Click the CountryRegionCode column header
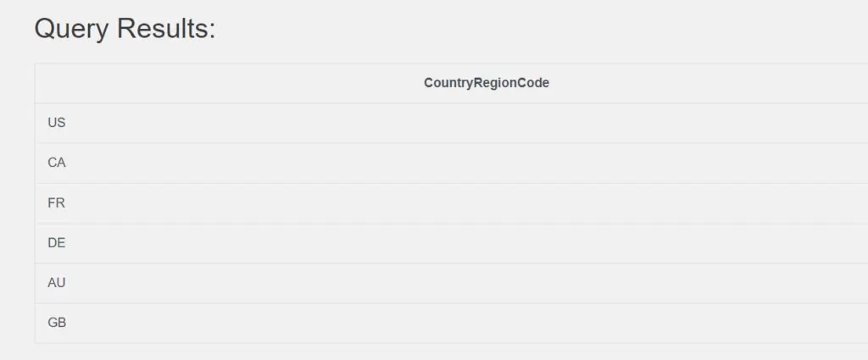Image resolution: width=868 pixels, height=360 pixels. pos(486,83)
